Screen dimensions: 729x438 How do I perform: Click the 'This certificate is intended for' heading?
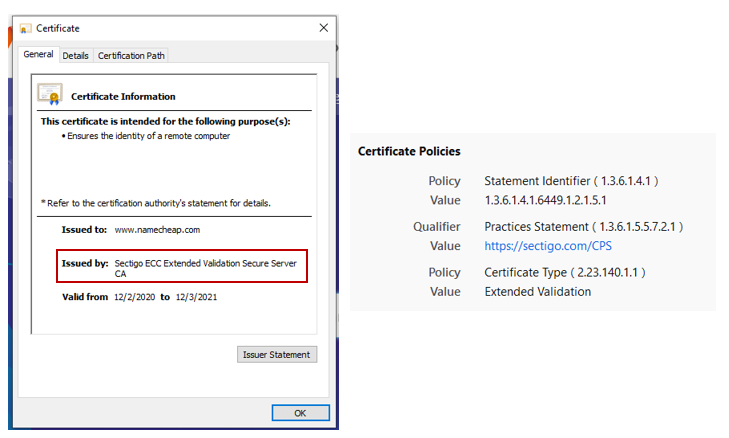pyautogui.click(x=166, y=121)
